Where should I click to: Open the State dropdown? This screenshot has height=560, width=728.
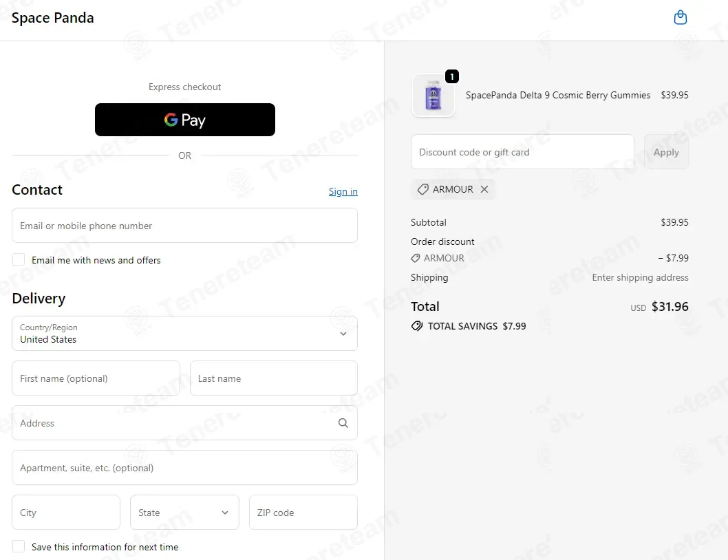185,512
